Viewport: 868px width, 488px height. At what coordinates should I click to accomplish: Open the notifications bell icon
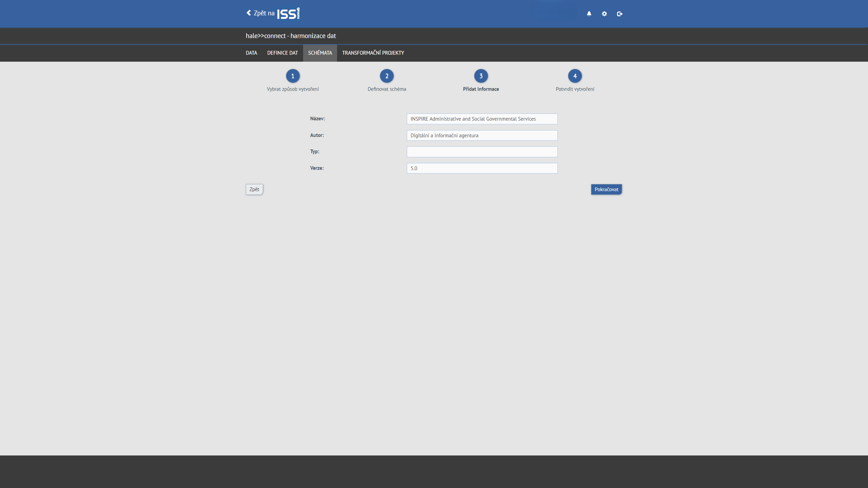point(589,14)
